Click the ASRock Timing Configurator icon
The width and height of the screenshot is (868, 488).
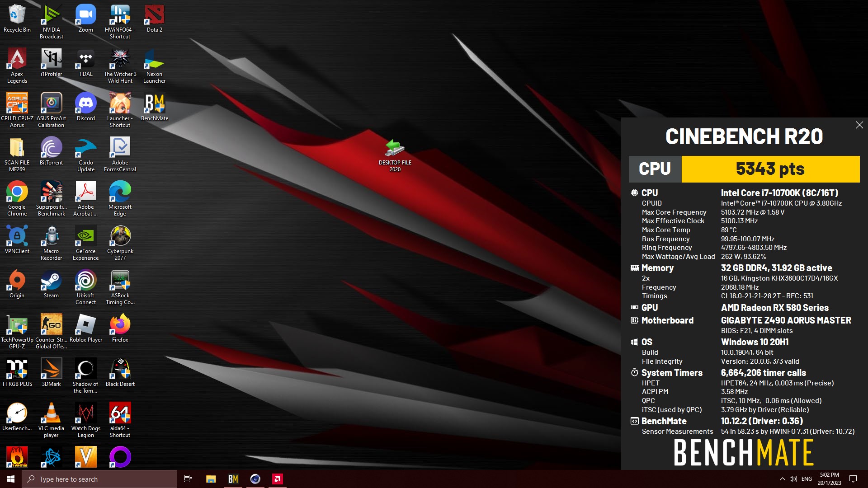120,288
